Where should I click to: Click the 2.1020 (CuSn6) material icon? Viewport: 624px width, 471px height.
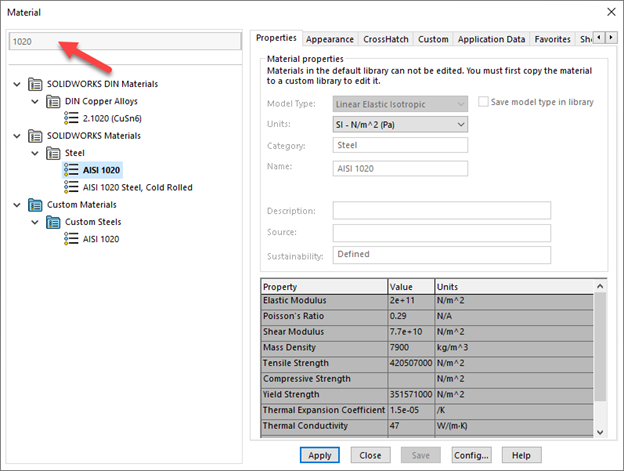pos(71,118)
